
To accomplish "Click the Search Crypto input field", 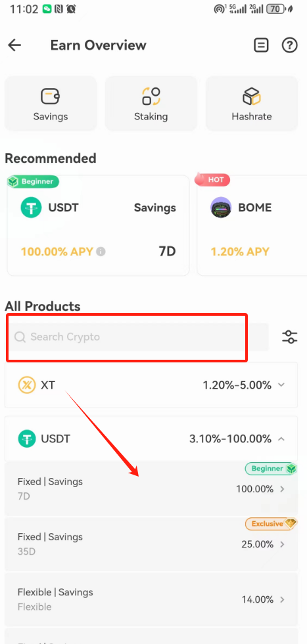I will pyautogui.click(x=139, y=337).
